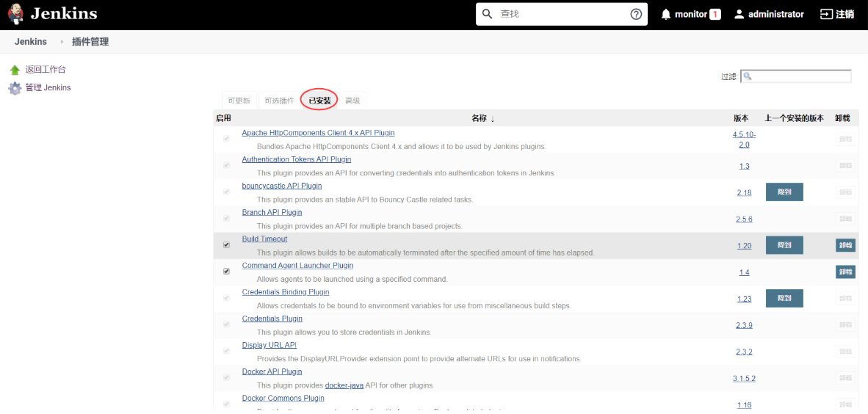Image resolution: width=868 pixels, height=414 pixels.
Task: Click the monitor link in the header
Action: pyautogui.click(x=691, y=15)
